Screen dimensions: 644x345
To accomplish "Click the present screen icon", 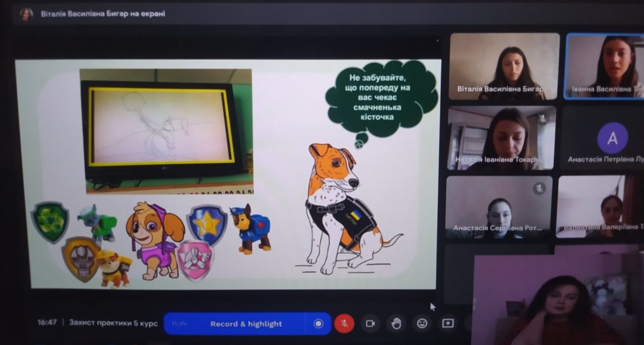I will point(448,324).
